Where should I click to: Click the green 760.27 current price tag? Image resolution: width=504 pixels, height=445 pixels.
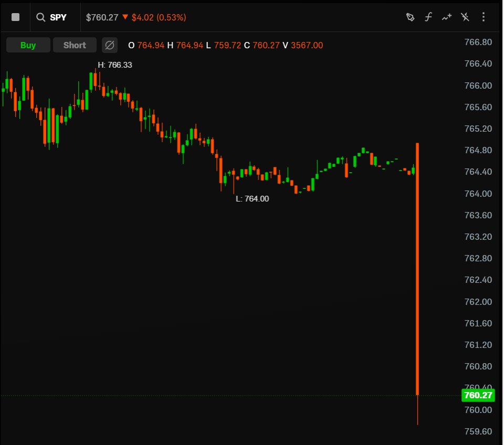point(478,395)
